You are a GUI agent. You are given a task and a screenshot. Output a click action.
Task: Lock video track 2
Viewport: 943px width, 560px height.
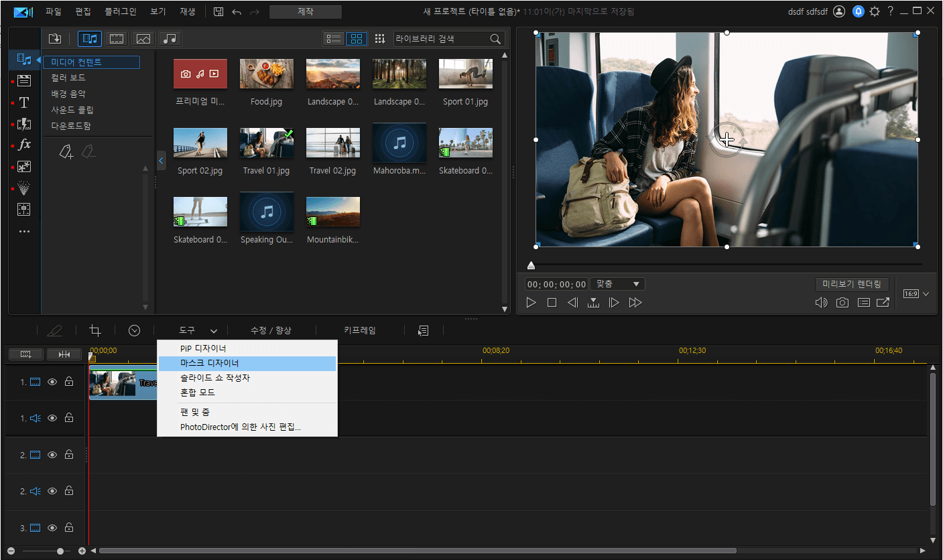69,455
